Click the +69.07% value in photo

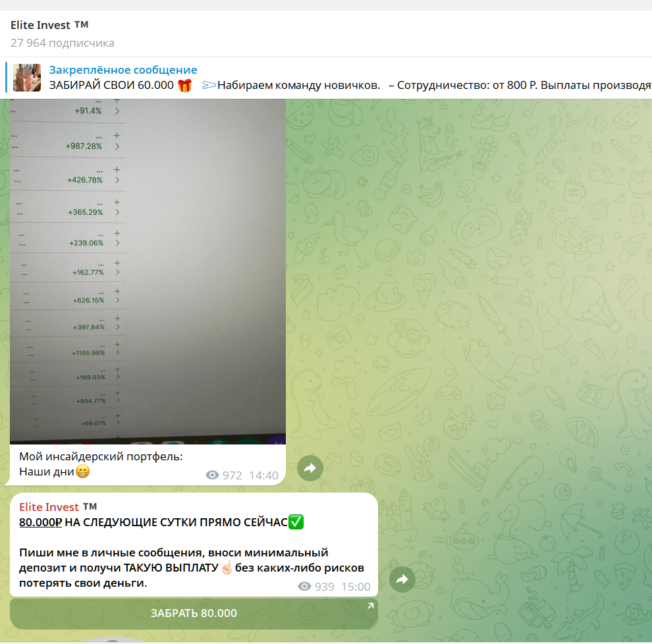94,423
